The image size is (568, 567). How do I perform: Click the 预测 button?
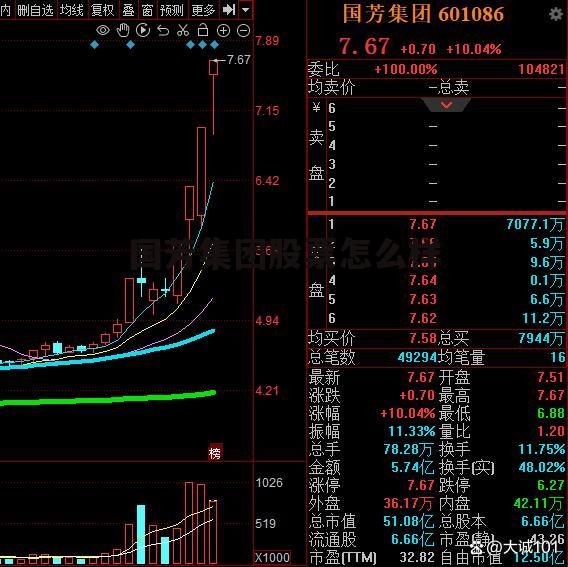[x=172, y=10]
